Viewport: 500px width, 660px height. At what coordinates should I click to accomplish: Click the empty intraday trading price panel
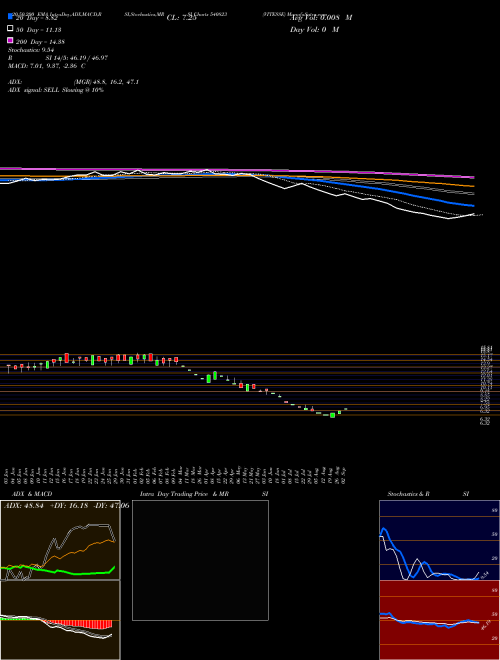pyautogui.click(x=200, y=560)
